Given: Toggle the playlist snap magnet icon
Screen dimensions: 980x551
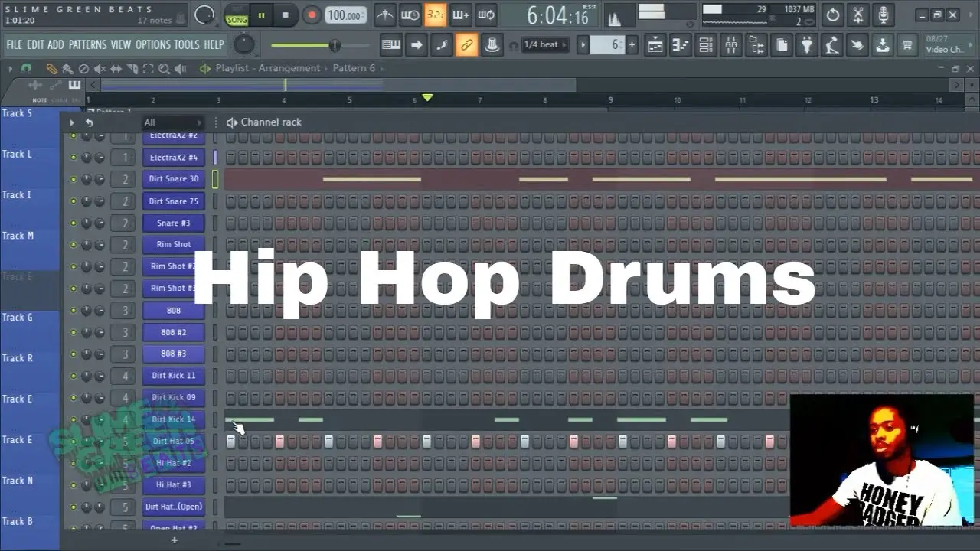Looking at the screenshot, I should click(27, 68).
